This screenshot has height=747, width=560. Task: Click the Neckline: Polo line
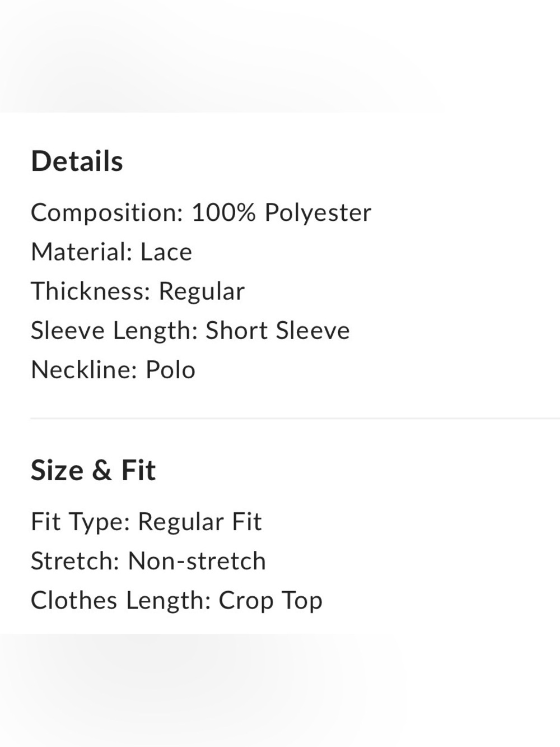[x=113, y=370]
